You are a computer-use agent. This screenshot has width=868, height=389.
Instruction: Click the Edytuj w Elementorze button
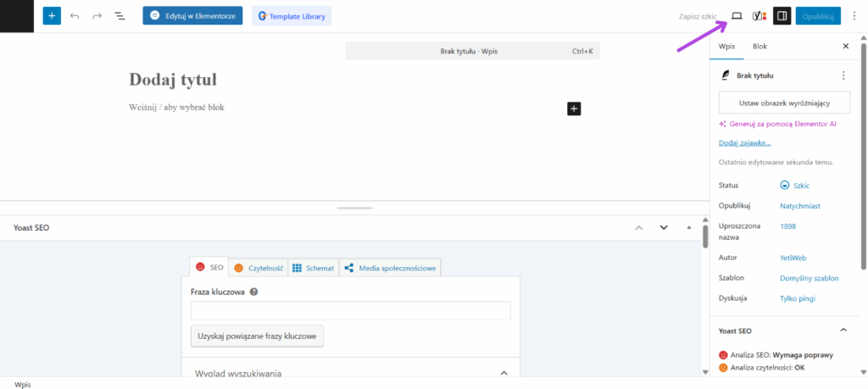coord(193,16)
